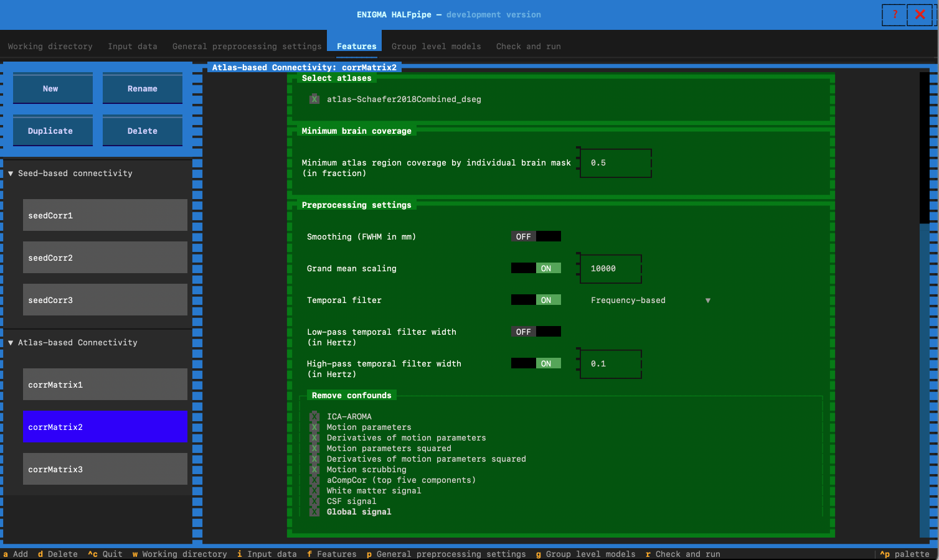This screenshot has height=560, width=939.
Task: Toggle the Smoothing (FWHM in mm) switch
Action: click(x=536, y=236)
